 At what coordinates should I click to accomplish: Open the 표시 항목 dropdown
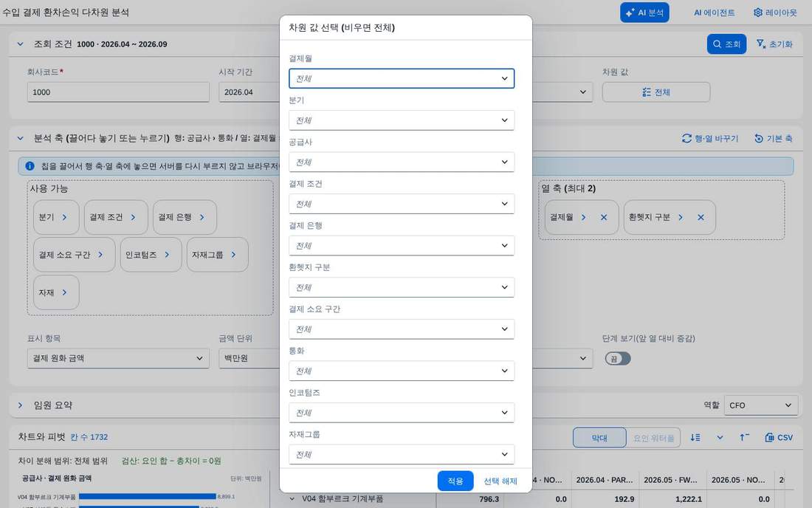(x=118, y=358)
